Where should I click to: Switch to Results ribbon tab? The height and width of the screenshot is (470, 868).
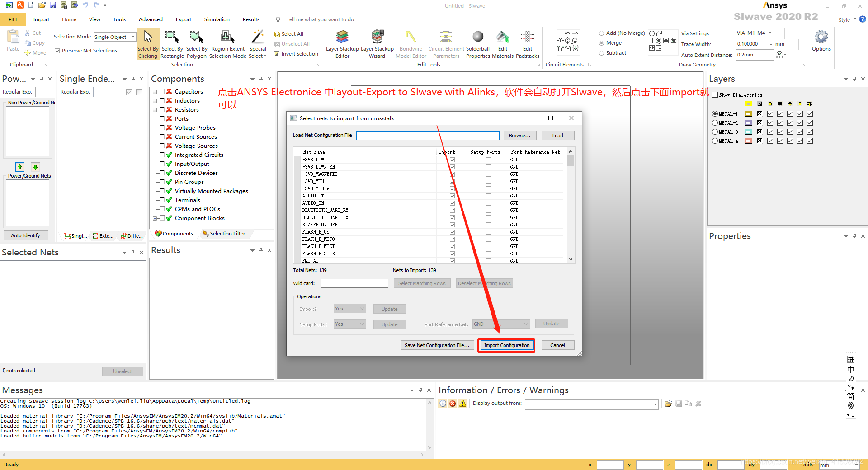pyautogui.click(x=251, y=19)
